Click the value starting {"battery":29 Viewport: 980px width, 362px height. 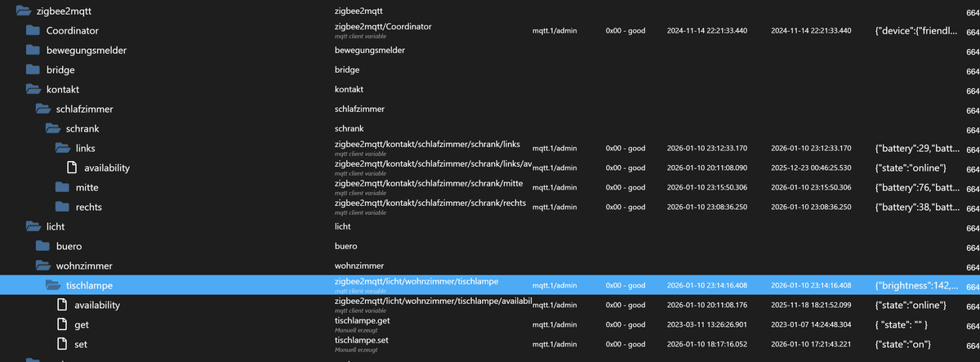[x=917, y=148]
